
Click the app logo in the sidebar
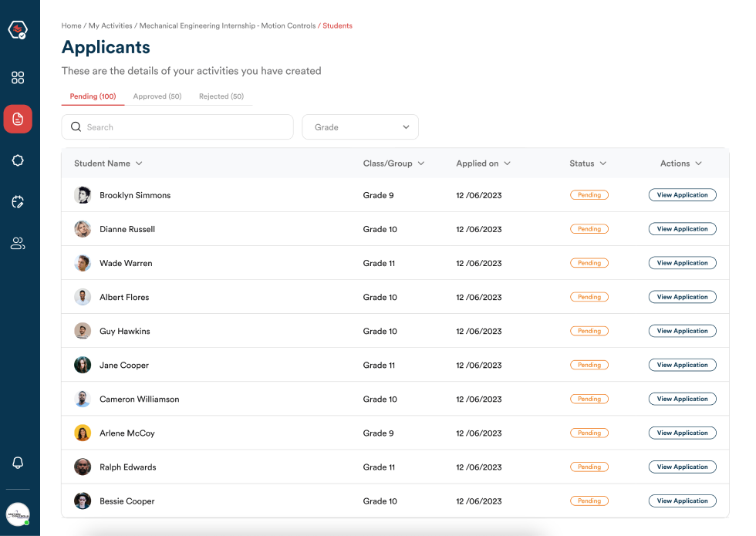[x=18, y=30]
